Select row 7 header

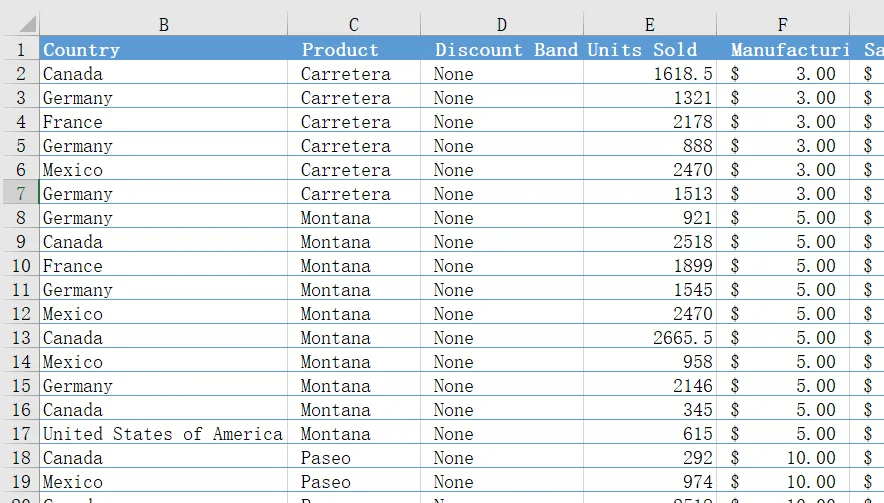pos(19,193)
